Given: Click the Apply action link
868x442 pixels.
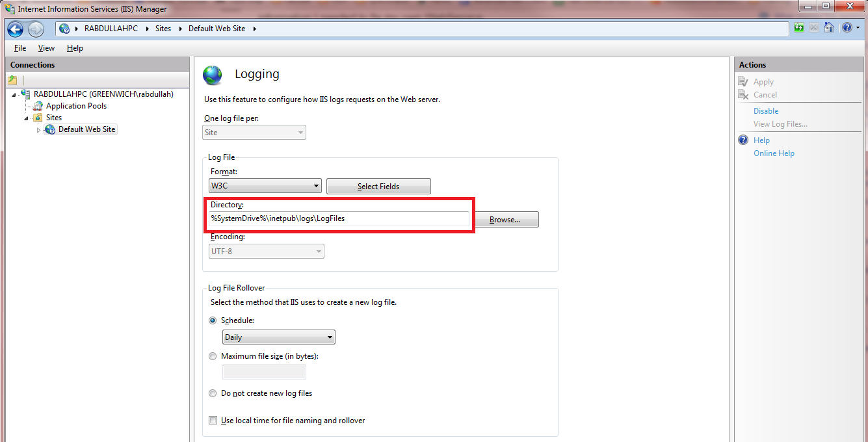Looking at the screenshot, I should point(763,83).
